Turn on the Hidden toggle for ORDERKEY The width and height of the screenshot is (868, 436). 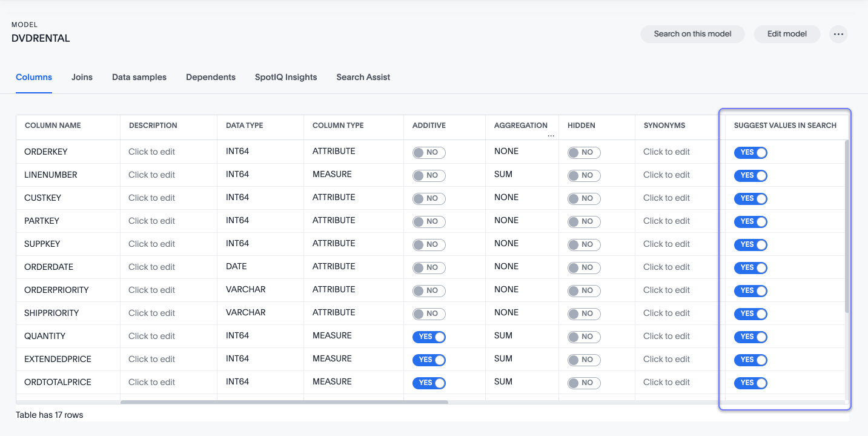pyautogui.click(x=584, y=152)
